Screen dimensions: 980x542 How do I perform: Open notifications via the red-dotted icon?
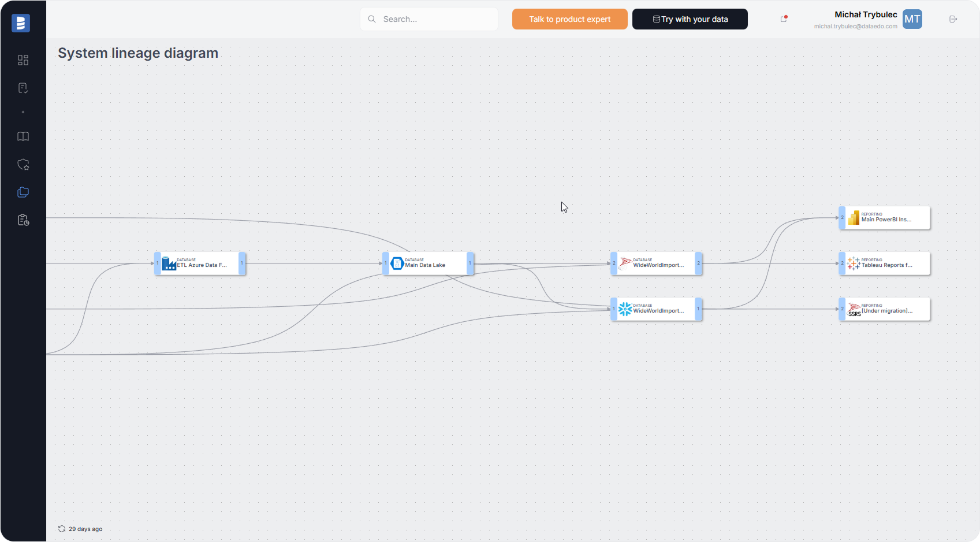click(782, 19)
